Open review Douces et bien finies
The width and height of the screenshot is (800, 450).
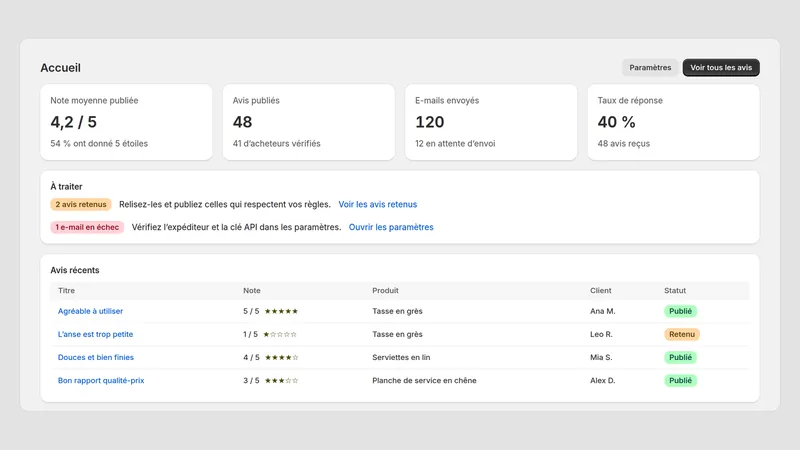click(x=96, y=357)
